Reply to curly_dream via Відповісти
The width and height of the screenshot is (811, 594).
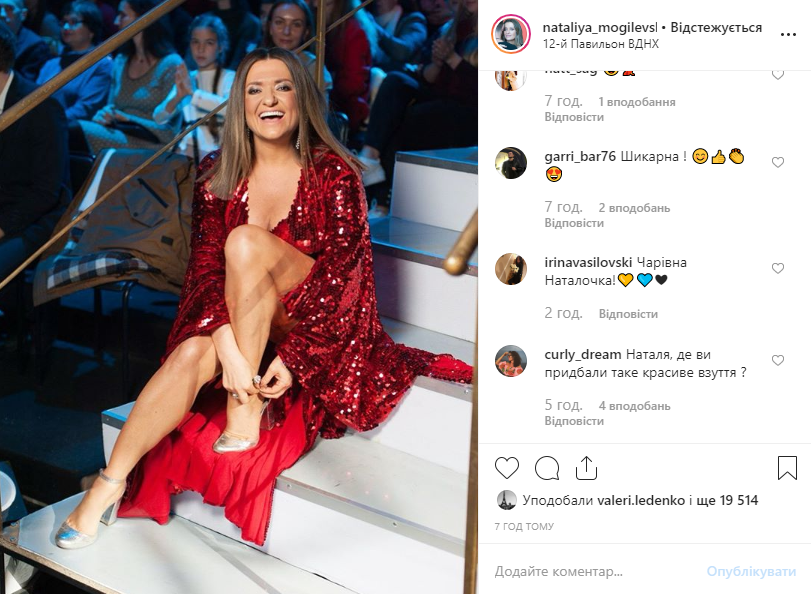coord(574,421)
